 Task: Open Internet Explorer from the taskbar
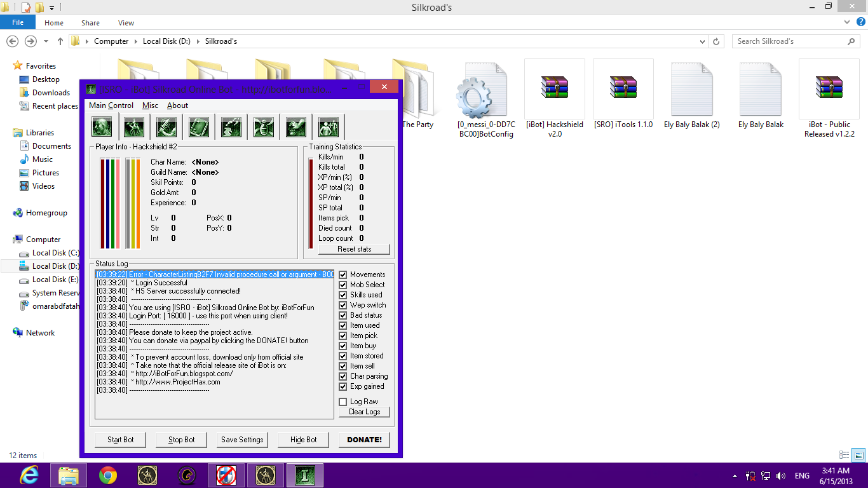(29, 475)
